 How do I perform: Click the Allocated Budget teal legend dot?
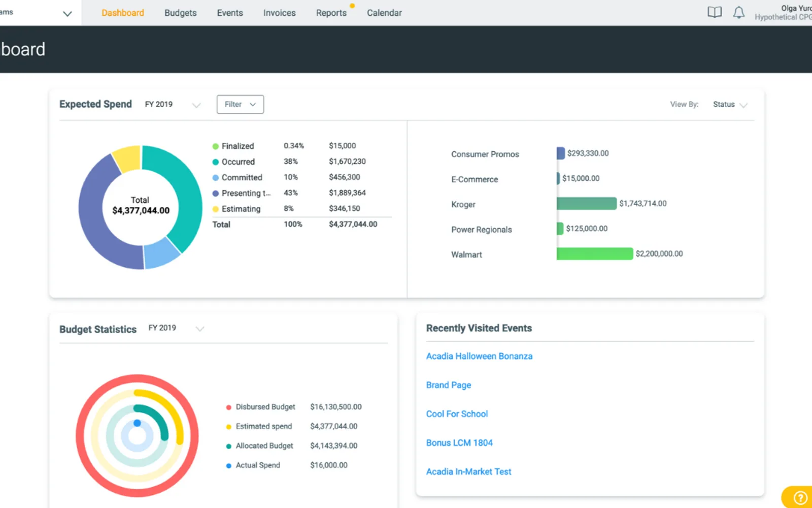click(229, 446)
